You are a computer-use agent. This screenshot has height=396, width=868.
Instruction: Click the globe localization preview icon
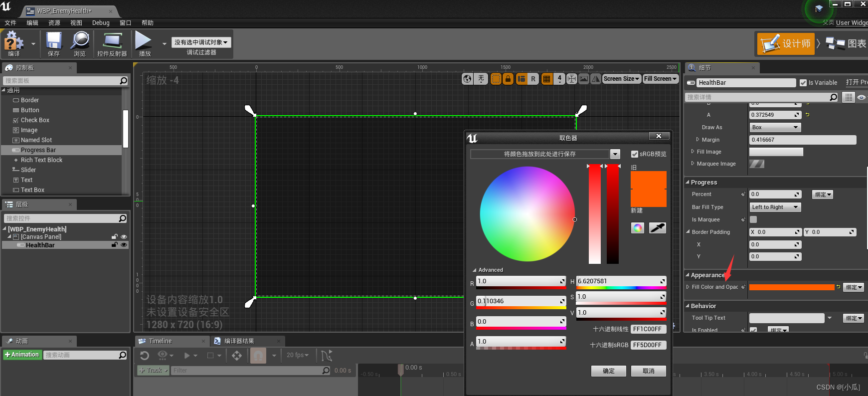[x=467, y=79]
